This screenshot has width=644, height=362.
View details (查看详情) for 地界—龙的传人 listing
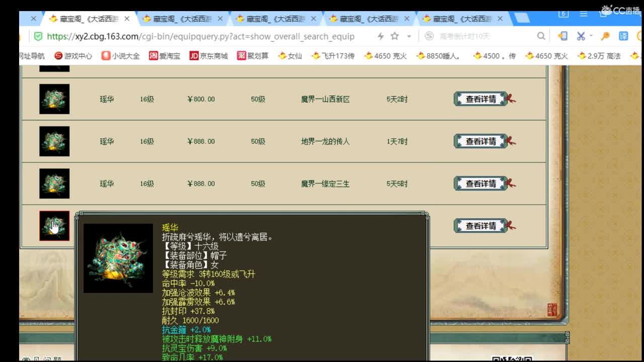click(x=481, y=141)
